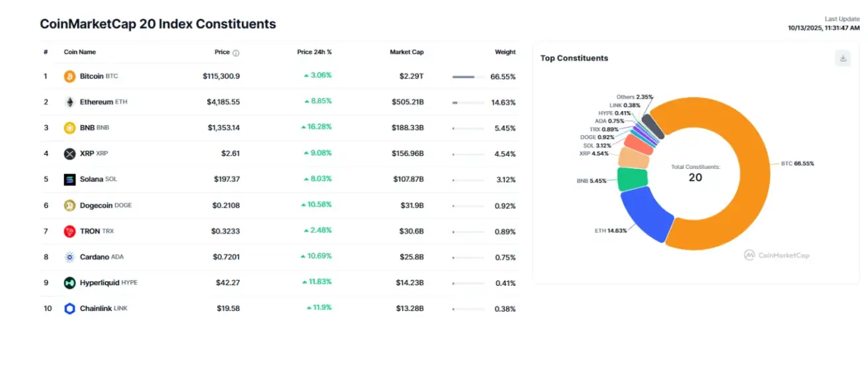Download the Top Constituents chart
The image size is (868, 368).
pyautogui.click(x=843, y=58)
